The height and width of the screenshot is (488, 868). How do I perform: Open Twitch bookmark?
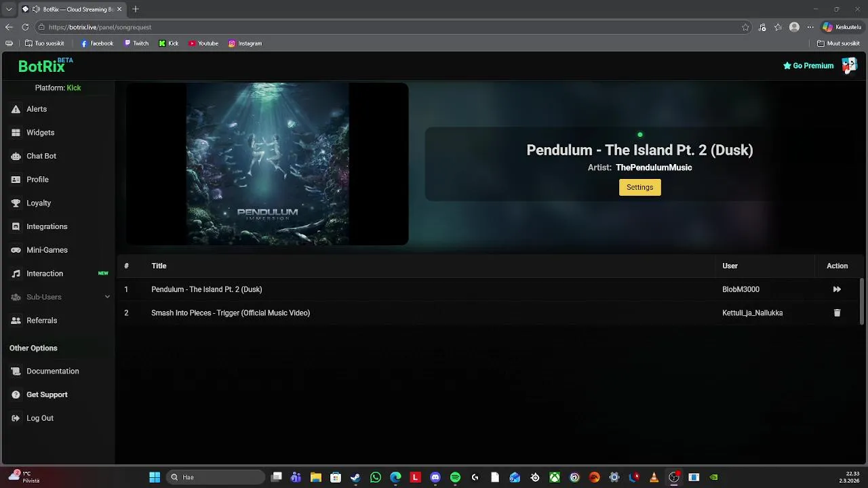tap(136, 43)
